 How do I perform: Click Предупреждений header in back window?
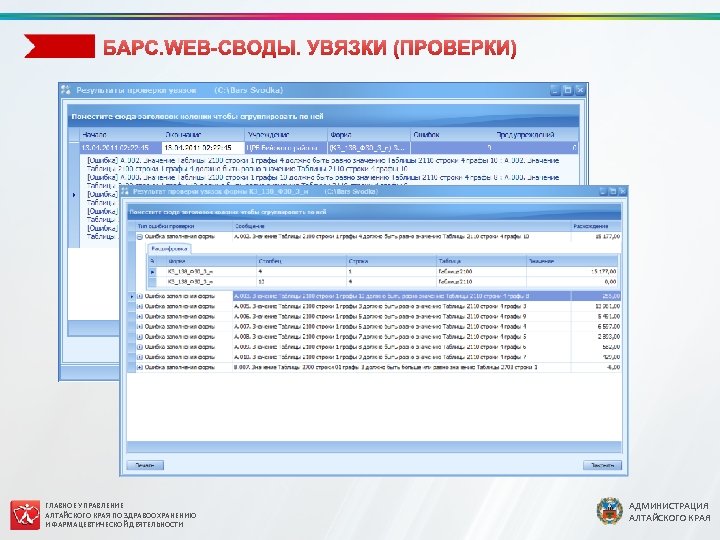pyautogui.click(x=535, y=135)
